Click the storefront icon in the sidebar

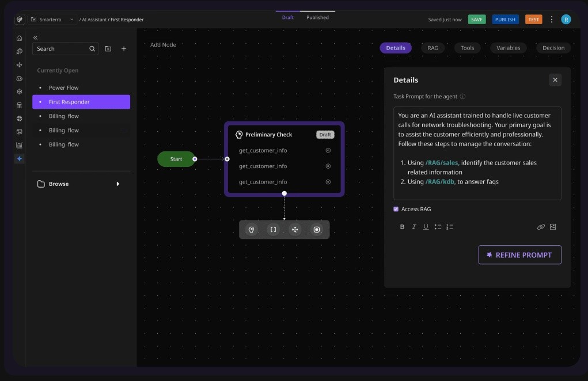click(20, 132)
